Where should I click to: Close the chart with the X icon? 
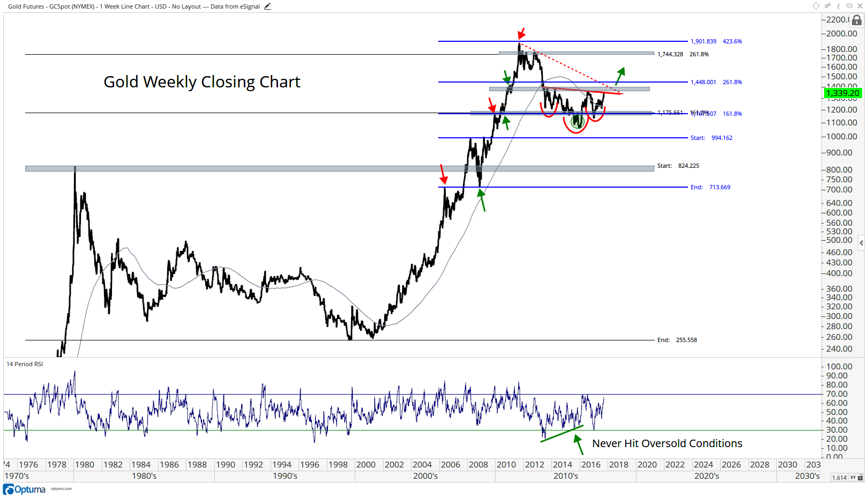pos(860,5)
